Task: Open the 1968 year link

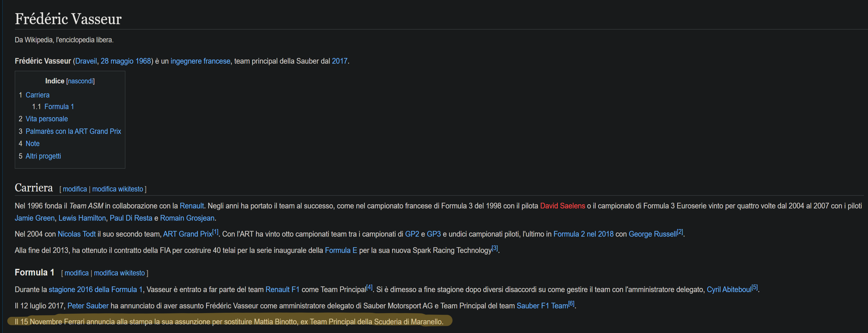Action: click(143, 61)
